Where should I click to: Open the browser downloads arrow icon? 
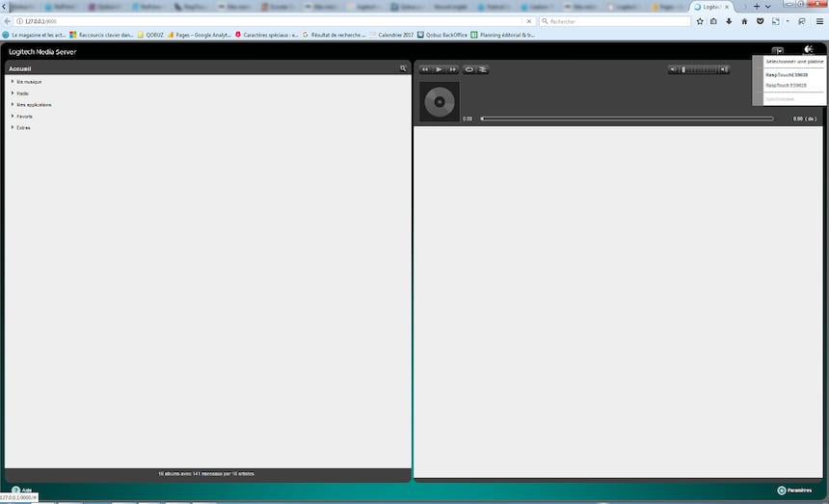[729, 21]
